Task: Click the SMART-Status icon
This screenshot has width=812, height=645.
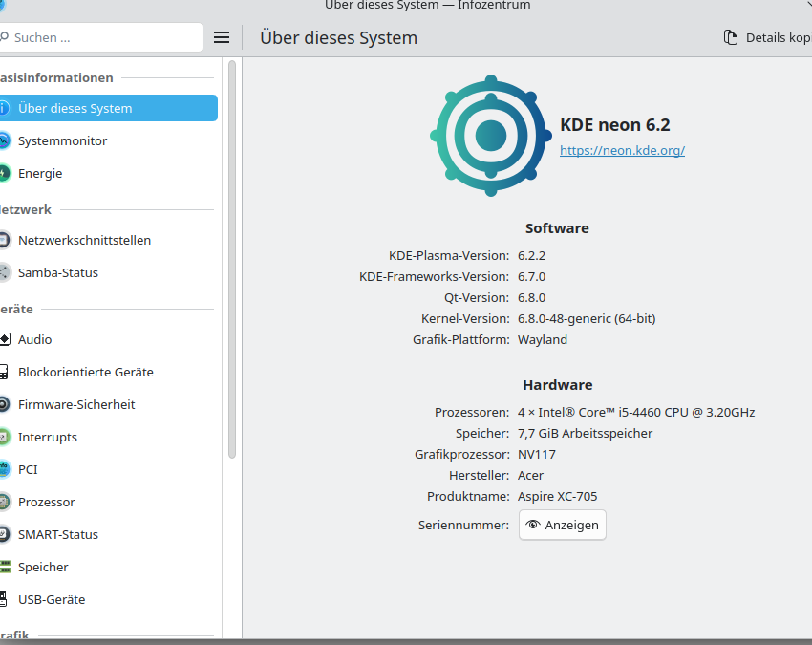Action: tap(4, 535)
